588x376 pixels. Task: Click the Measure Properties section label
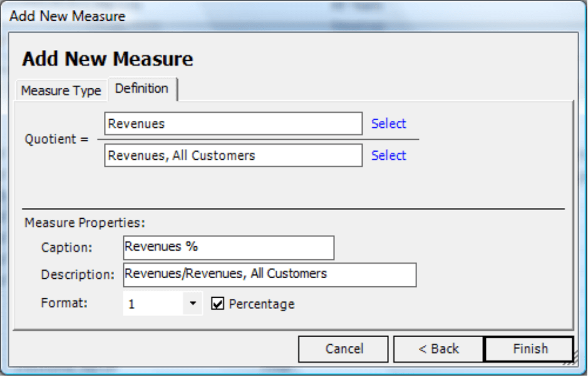[x=85, y=223]
